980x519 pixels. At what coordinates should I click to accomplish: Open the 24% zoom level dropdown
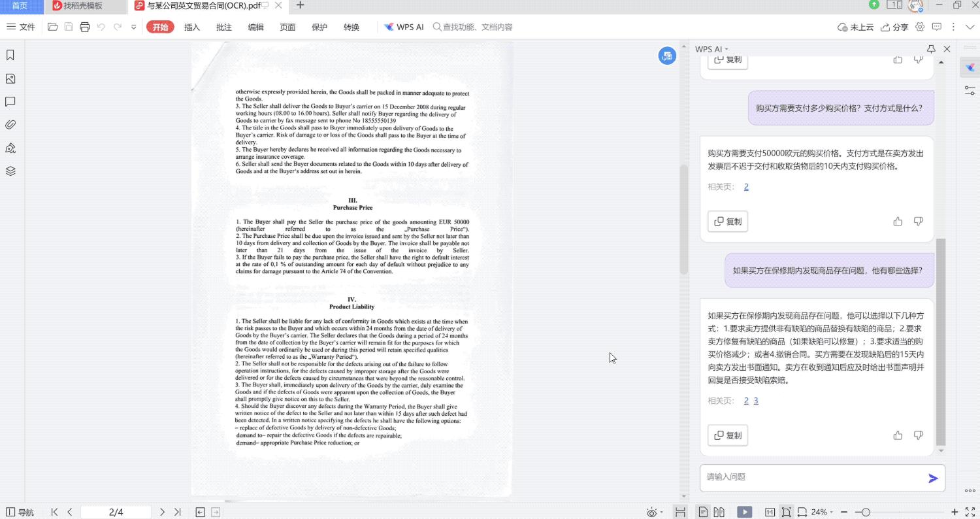coord(820,512)
